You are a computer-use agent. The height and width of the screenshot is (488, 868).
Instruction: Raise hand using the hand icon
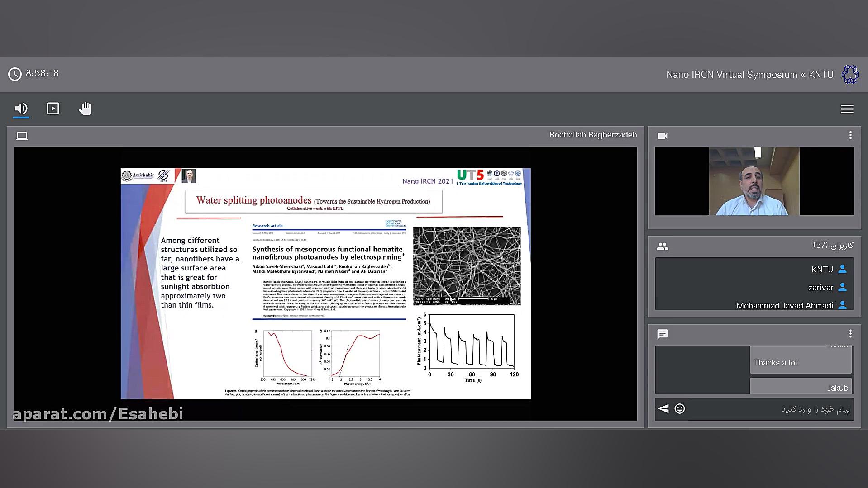85,109
